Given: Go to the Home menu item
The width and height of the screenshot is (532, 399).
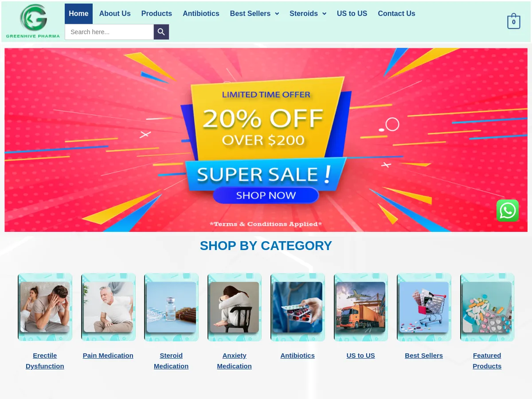Looking at the screenshot, I should pos(78,14).
